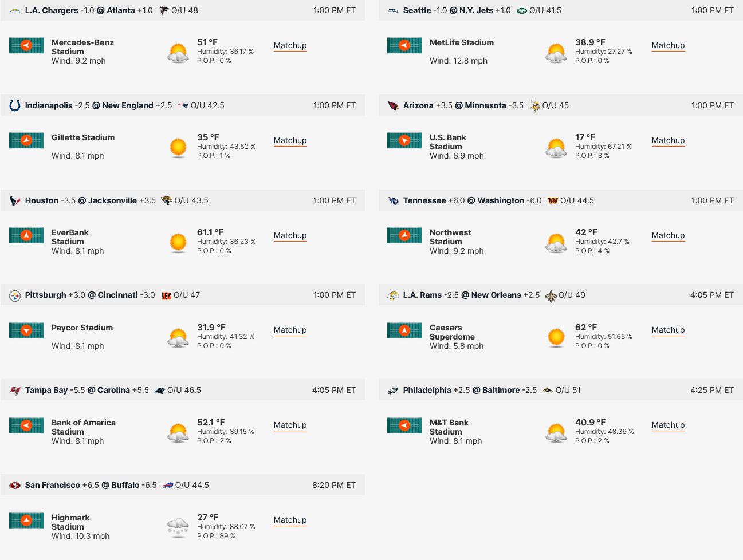Click the Mercedes-Benz Stadium wind direction icon
Screen dimensions: 743x560
click(x=26, y=45)
